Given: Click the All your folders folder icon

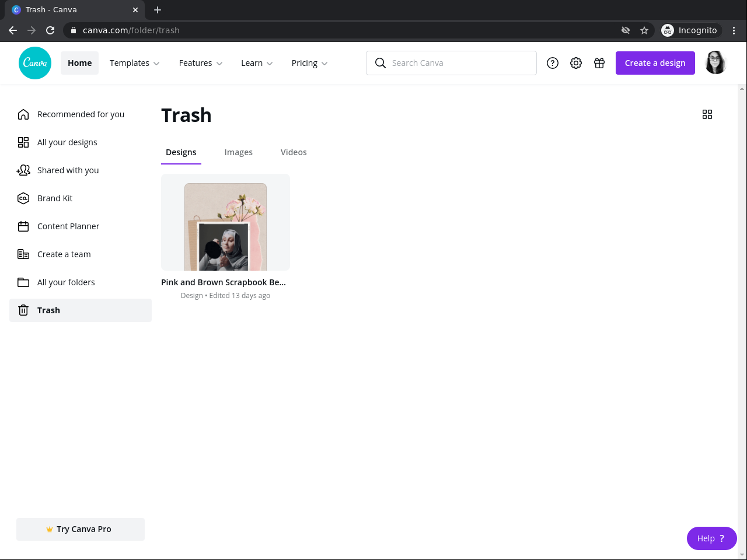Looking at the screenshot, I should coord(23,282).
